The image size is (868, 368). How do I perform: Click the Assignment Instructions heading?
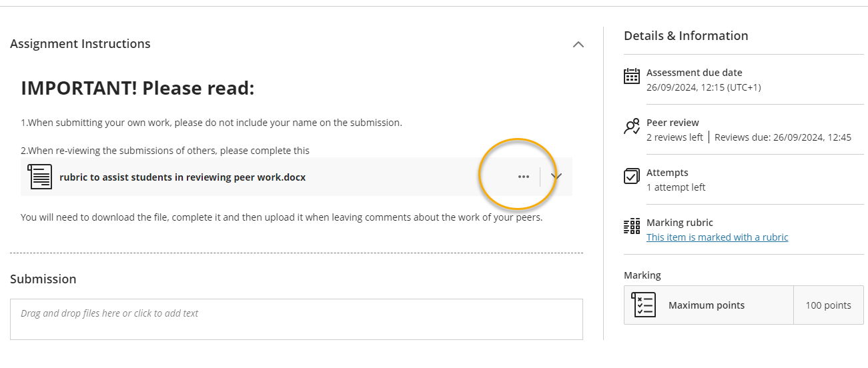click(x=80, y=44)
